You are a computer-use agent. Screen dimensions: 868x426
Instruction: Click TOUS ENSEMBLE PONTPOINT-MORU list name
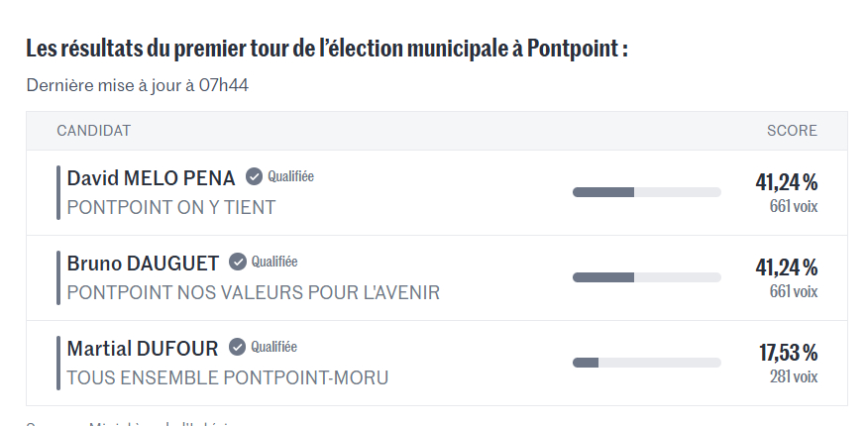[227, 378]
